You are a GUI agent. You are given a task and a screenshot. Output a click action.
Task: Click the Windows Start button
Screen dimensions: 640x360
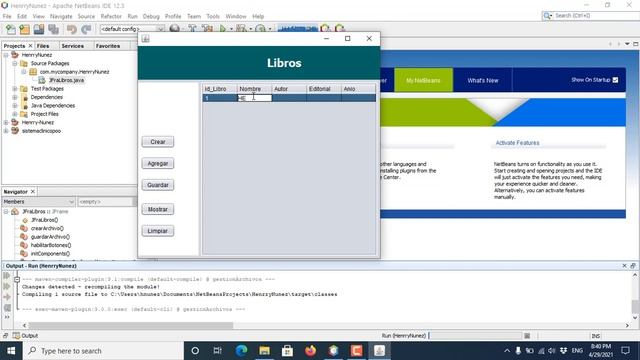point(11,351)
